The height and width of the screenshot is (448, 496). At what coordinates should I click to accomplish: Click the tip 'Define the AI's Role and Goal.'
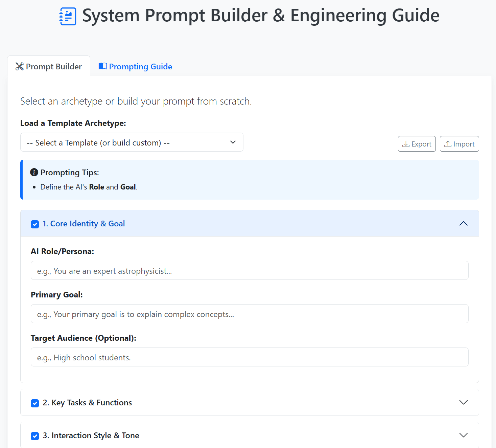coord(89,187)
